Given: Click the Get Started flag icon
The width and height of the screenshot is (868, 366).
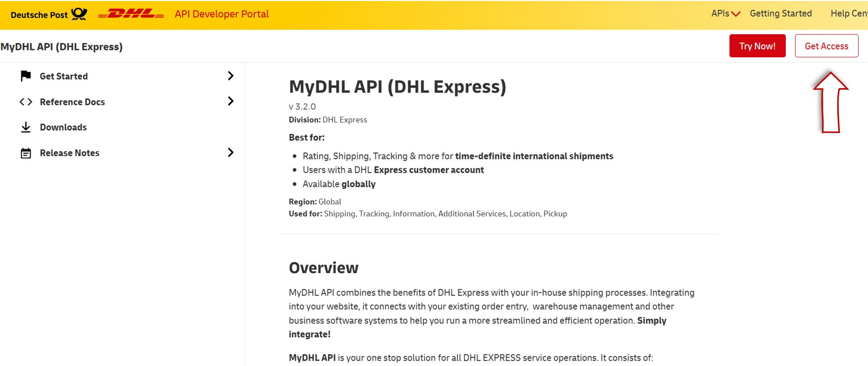Looking at the screenshot, I should [26, 76].
